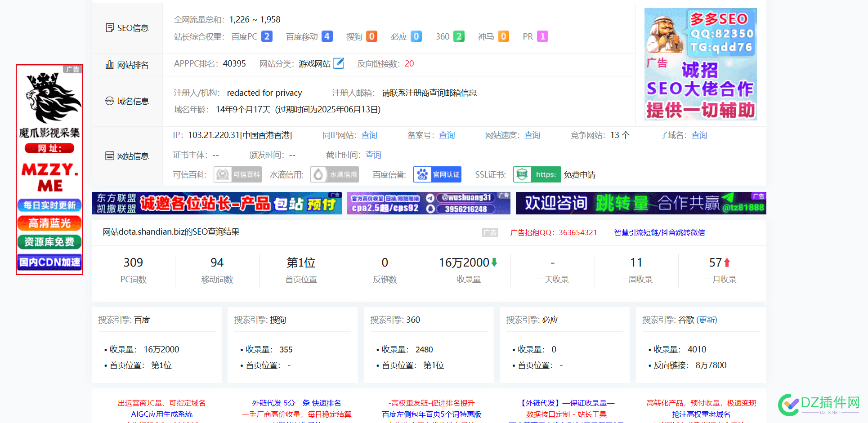Click the 高清蓝光 button in side ad
This screenshot has height=423, width=868.
click(49, 223)
